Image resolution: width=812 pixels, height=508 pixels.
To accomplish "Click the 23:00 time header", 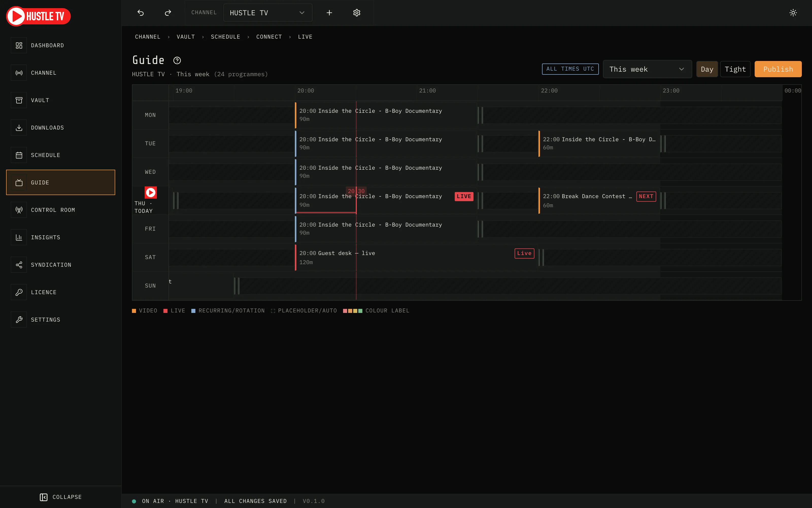I will (671, 91).
